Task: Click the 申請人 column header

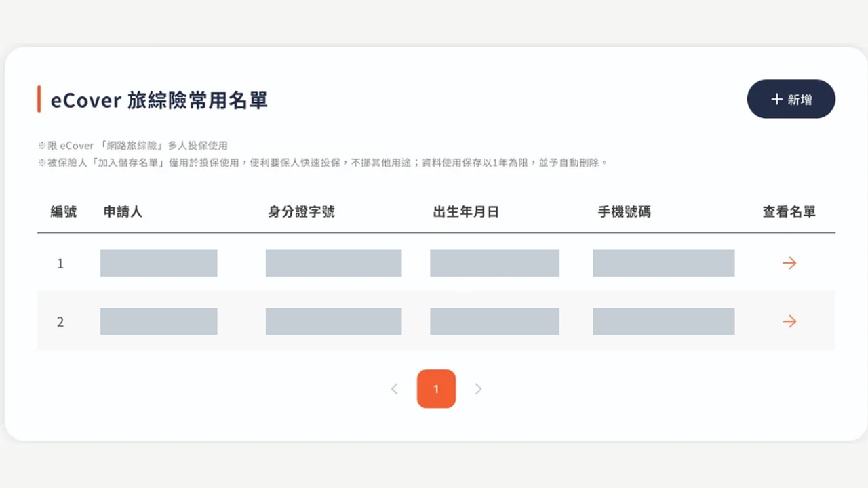Action: tap(123, 212)
